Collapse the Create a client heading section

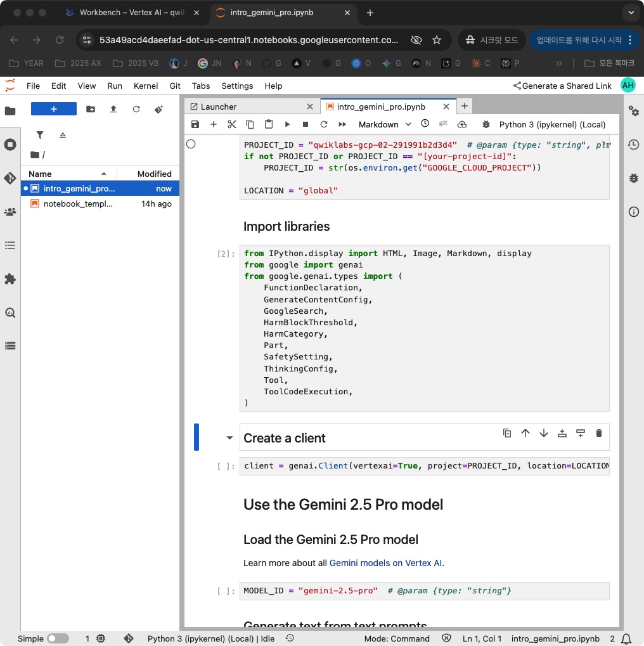pos(229,438)
